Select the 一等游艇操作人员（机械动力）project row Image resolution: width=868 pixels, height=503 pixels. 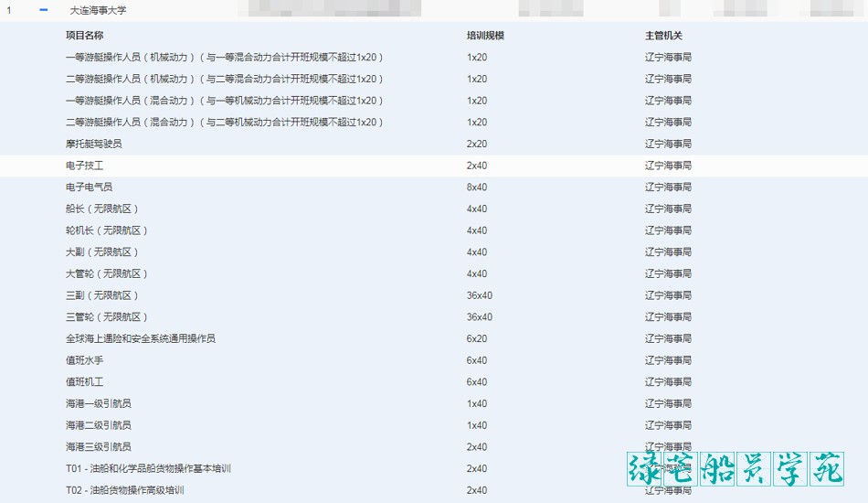click(x=434, y=57)
